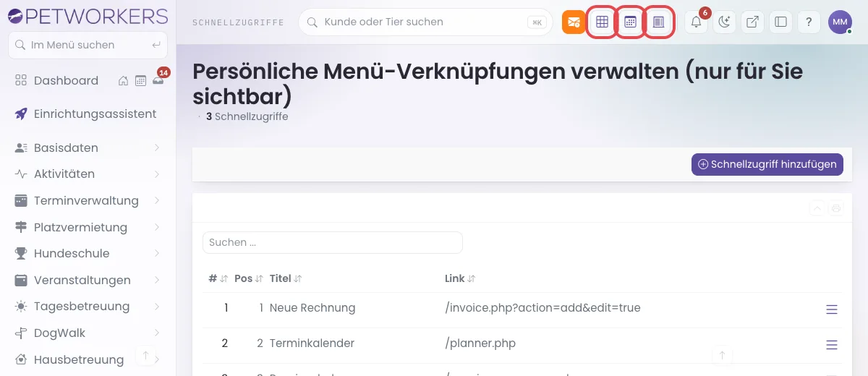Sort table by the # column
This screenshot has width=868, height=376.
tap(218, 278)
